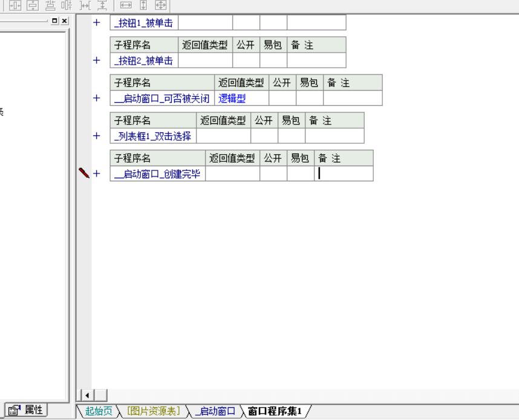Click the center vertically alignment toolbar icon

pos(33,5)
